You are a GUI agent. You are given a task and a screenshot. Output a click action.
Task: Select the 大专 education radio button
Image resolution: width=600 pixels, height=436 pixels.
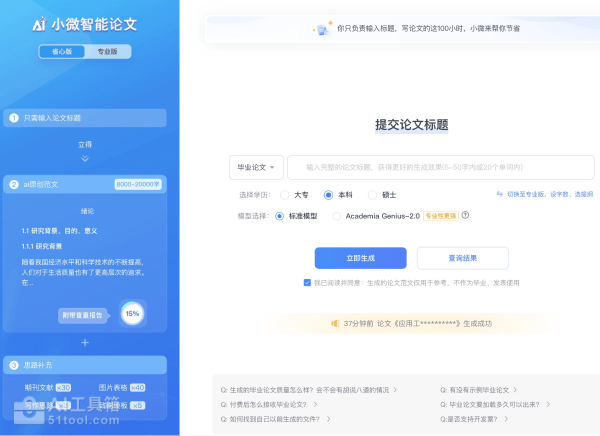[x=285, y=195]
